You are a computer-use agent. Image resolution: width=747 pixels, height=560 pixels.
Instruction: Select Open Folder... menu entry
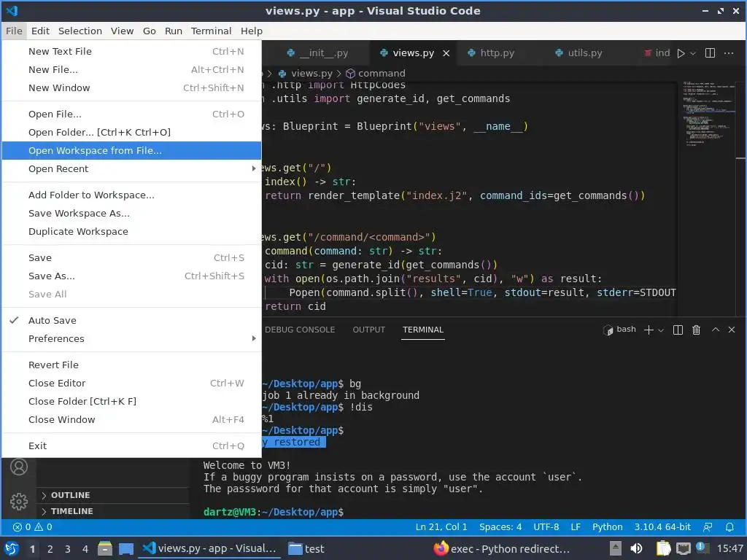point(131,133)
